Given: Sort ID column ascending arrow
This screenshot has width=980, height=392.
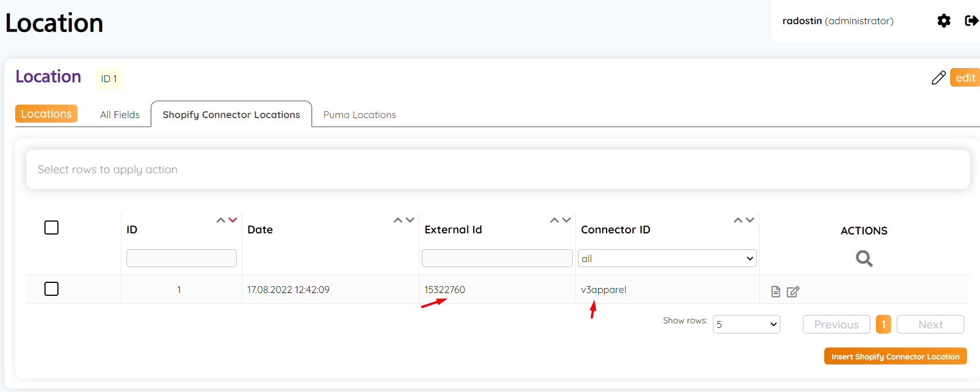Looking at the screenshot, I should pyautogui.click(x=221, y=220).
